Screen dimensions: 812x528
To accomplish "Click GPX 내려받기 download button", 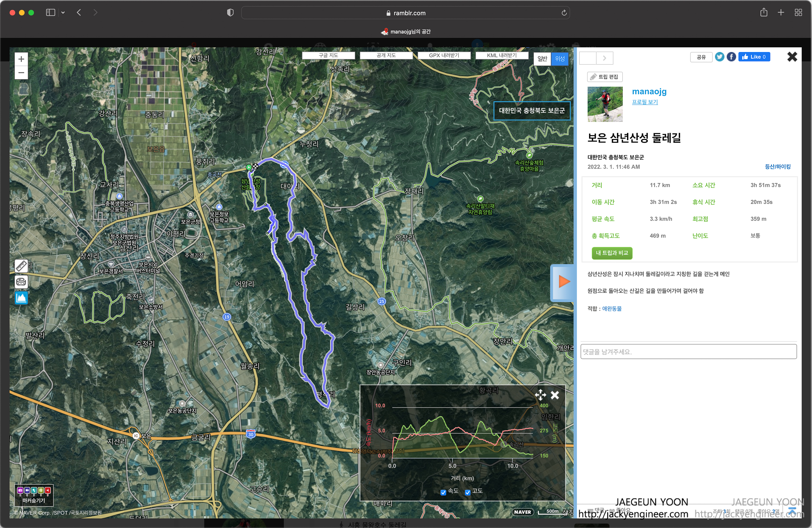I will 443,55.
